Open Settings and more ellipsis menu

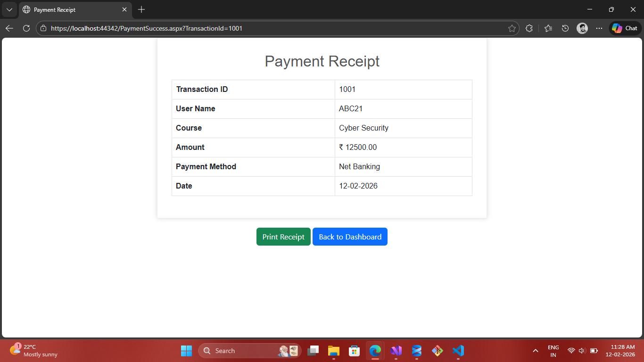(599, 28)
